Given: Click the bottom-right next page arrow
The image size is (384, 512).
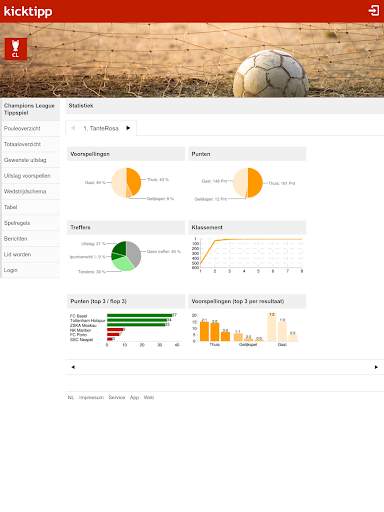Looking at the screenshot, I should 376,367.
